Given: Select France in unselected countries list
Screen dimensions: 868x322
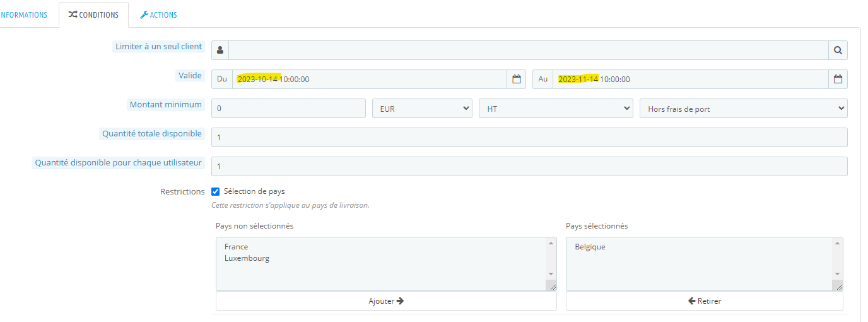Looking at the screenshot, I should pos(237,247).
